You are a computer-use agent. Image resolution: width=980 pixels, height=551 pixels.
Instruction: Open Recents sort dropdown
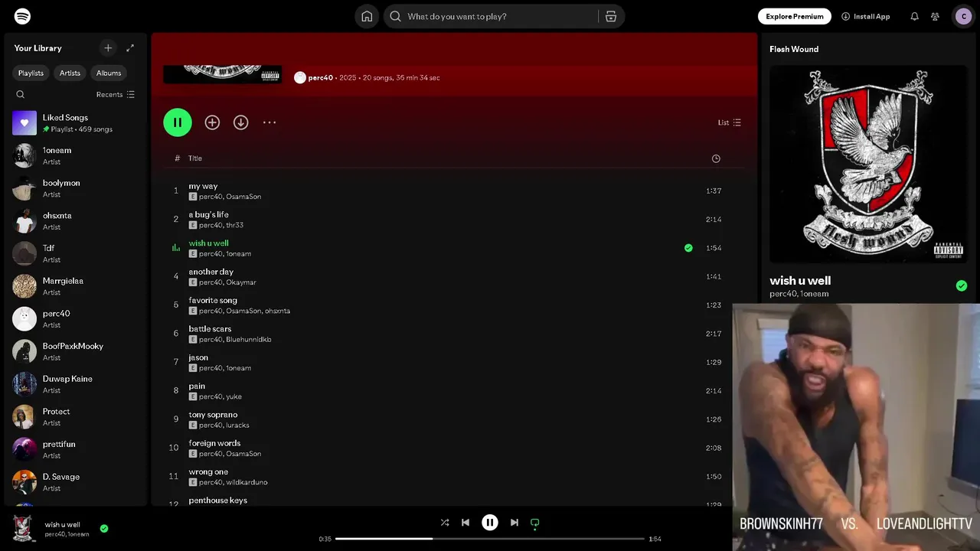point(116,95)
